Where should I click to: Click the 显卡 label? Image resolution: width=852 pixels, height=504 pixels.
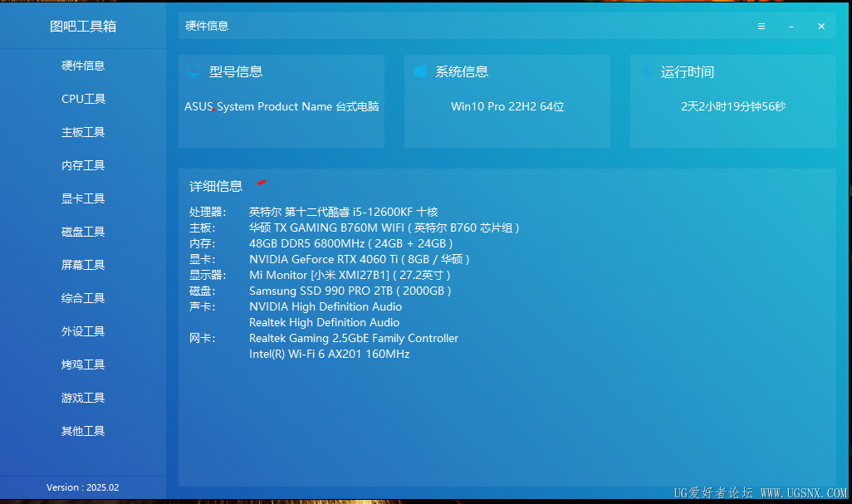coord(202,259)
